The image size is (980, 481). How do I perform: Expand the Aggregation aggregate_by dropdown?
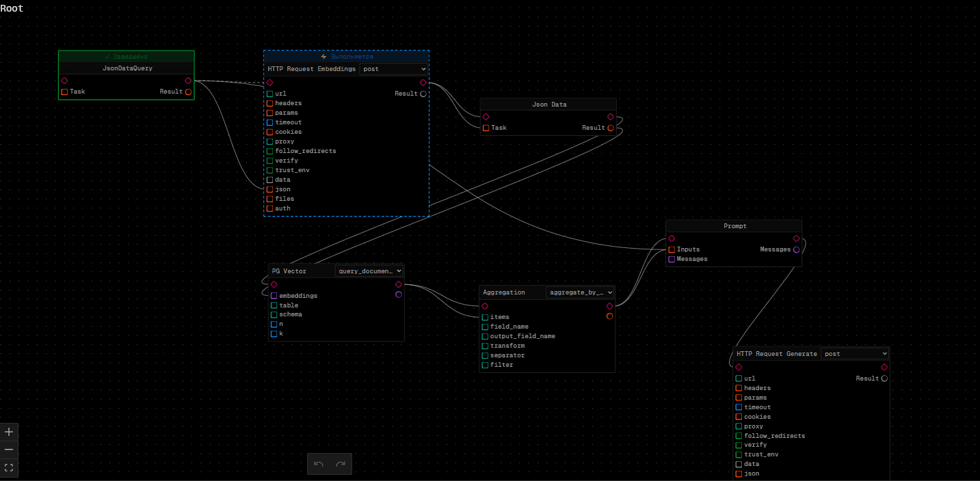click(x=580, y=292)
